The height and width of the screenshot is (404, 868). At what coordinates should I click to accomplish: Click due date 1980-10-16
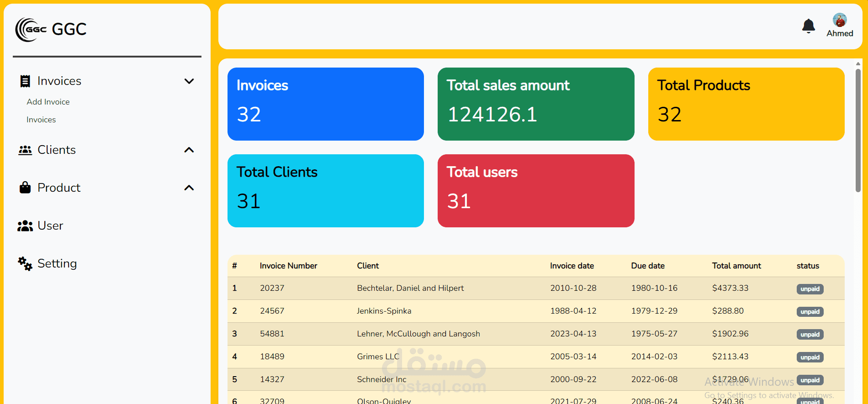(654, 288)
